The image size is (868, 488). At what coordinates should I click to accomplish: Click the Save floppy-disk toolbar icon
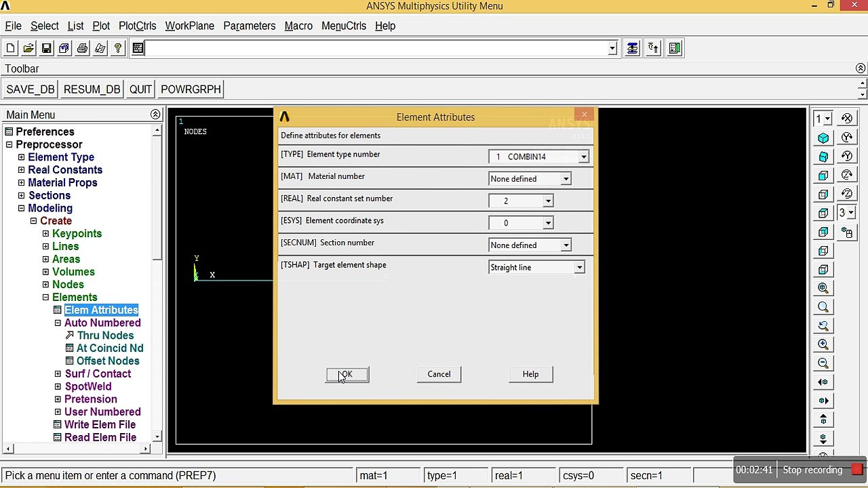[x=46, y=48]
